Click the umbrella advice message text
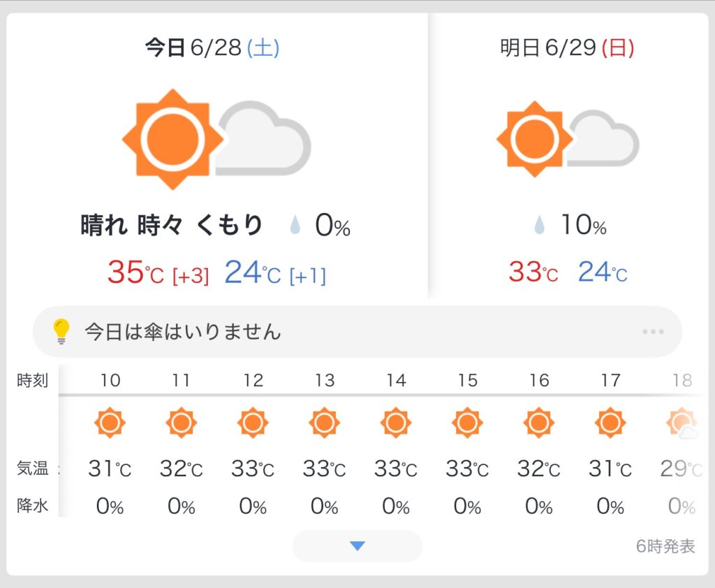715x588 pixels. [x=183, y=331]
